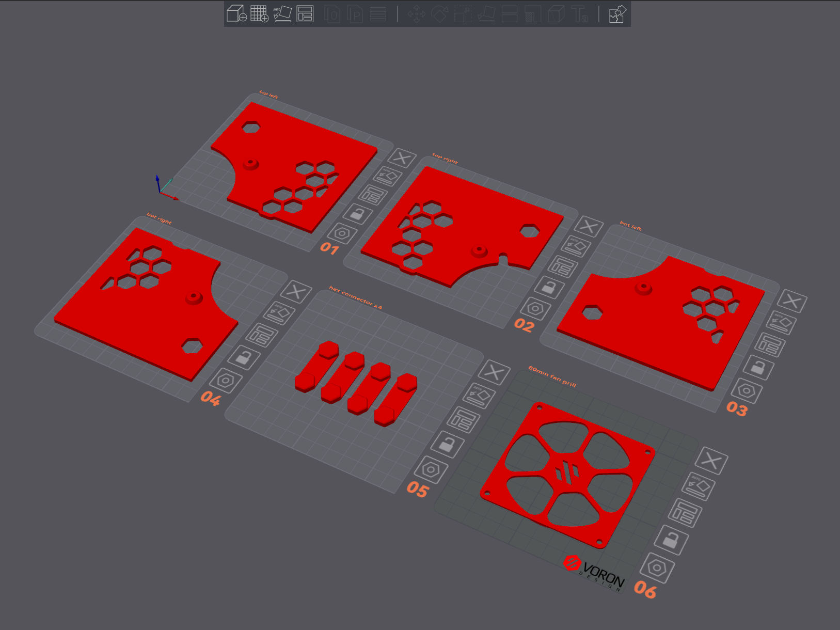The image size is (840, 630).
Task: Toggle the lock on plate 02
Action: [x=549, y=287]
